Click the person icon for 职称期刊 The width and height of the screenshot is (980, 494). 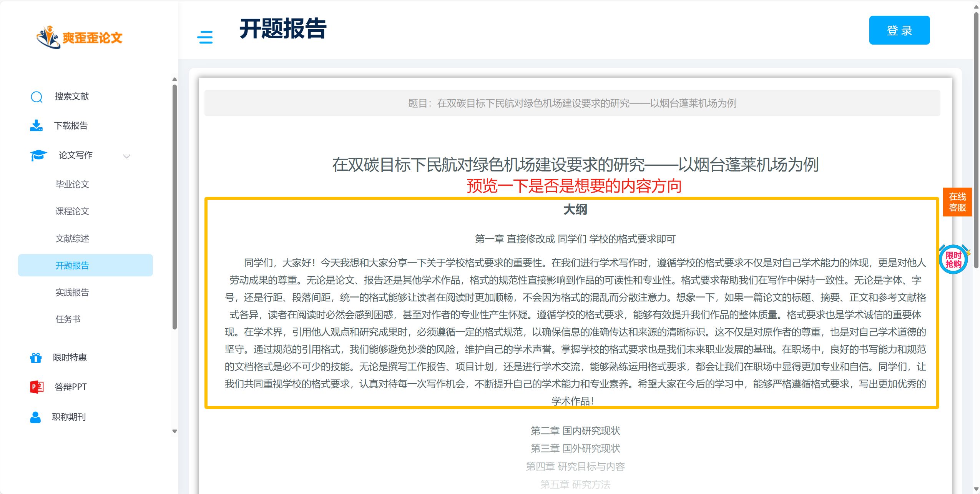pos(35,417)
